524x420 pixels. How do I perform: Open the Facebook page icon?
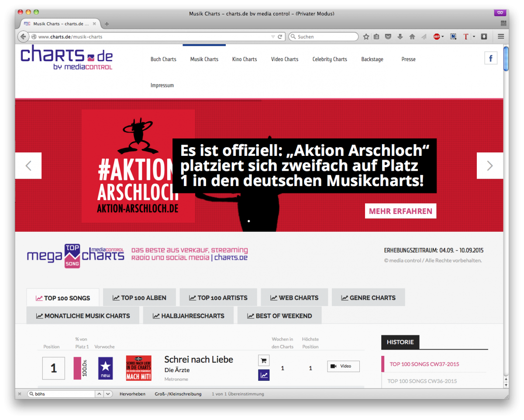pyautogui.click(x=491, y=58)
